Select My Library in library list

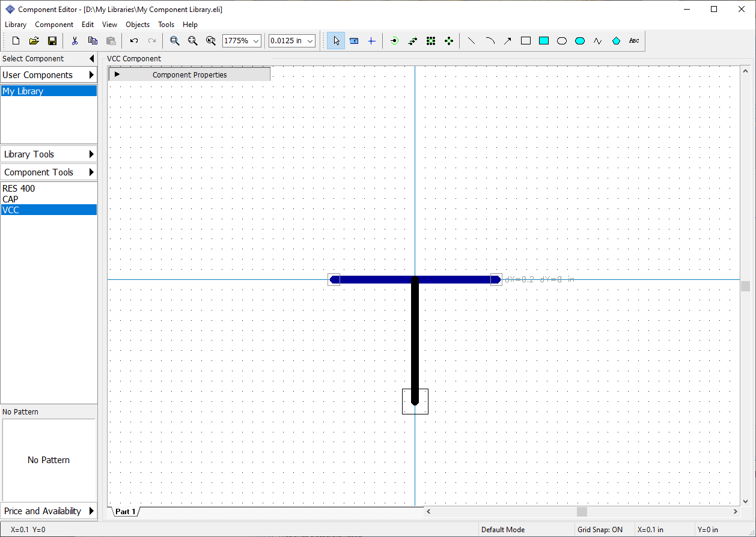click(x=49, y=91)
